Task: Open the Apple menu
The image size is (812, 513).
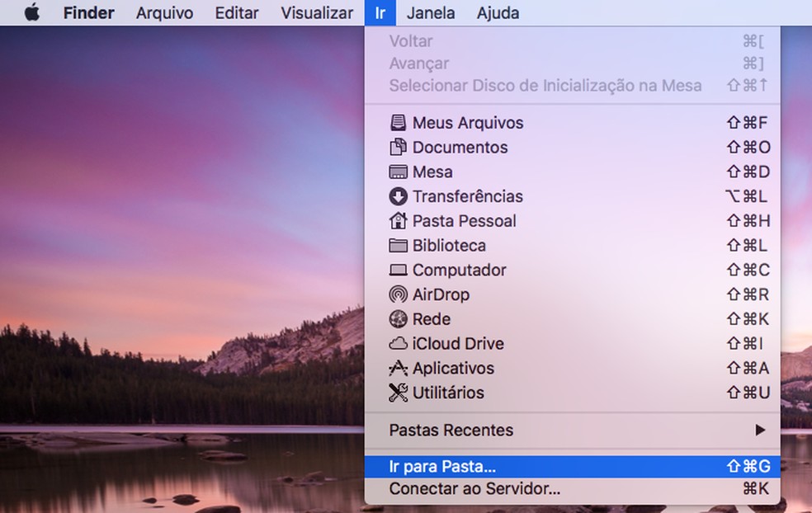Action: [x=32, y=12]
